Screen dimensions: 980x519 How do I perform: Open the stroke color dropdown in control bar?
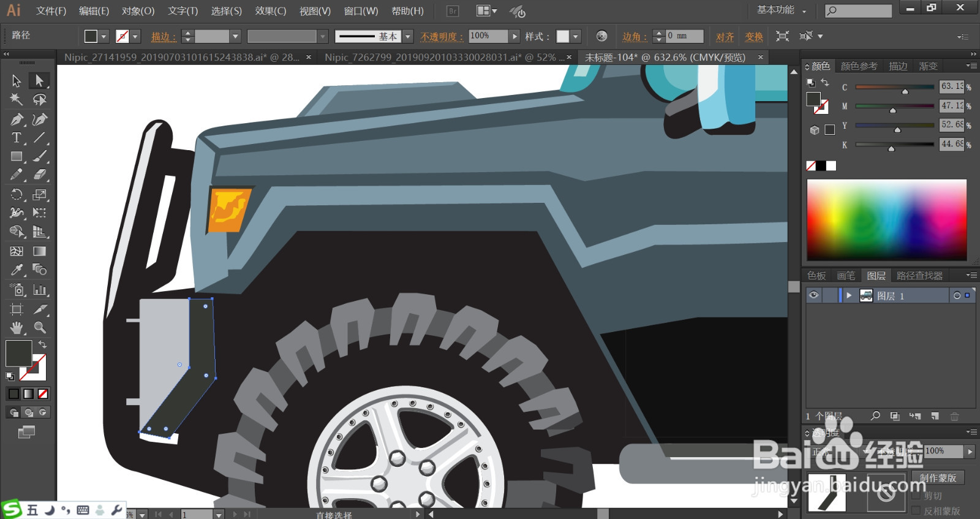135,37
